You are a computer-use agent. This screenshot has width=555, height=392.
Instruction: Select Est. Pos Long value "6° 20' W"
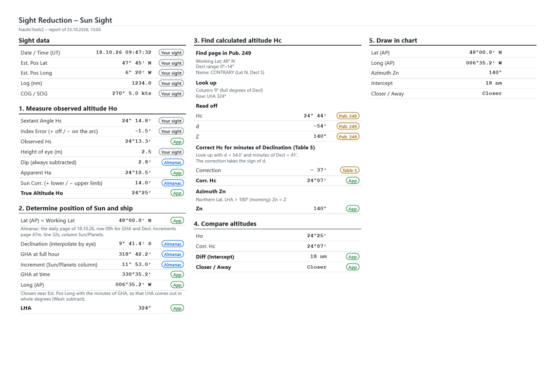[138, 72]
